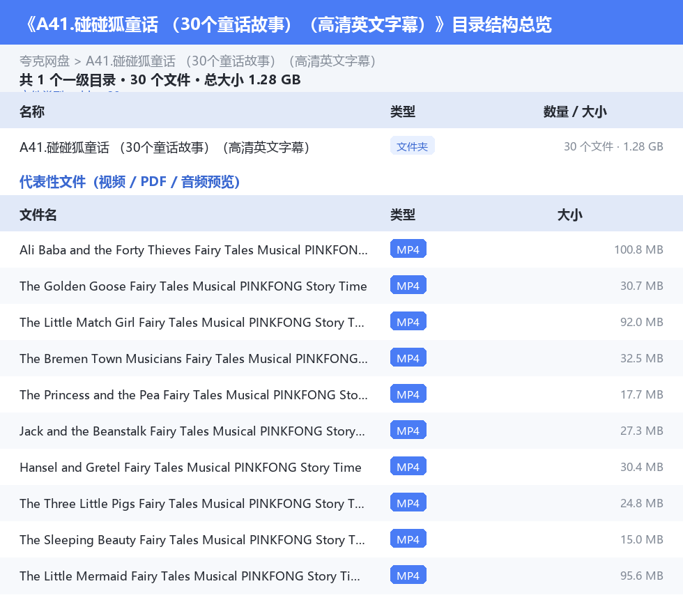Click the MP4 badge for Bremen Town Musicians
Image resolution: width=683 pixels, height=616 pixels.
408,357
